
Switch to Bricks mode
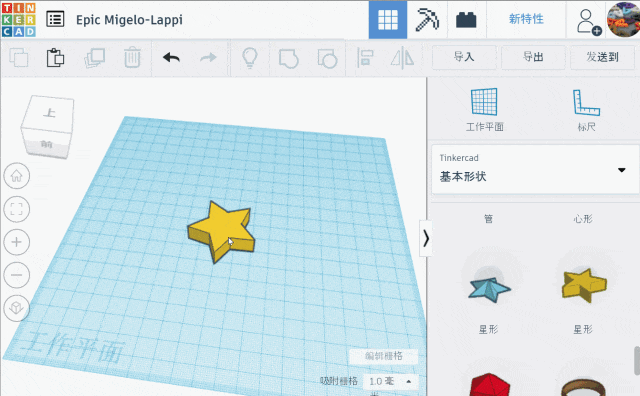(466, 20)
